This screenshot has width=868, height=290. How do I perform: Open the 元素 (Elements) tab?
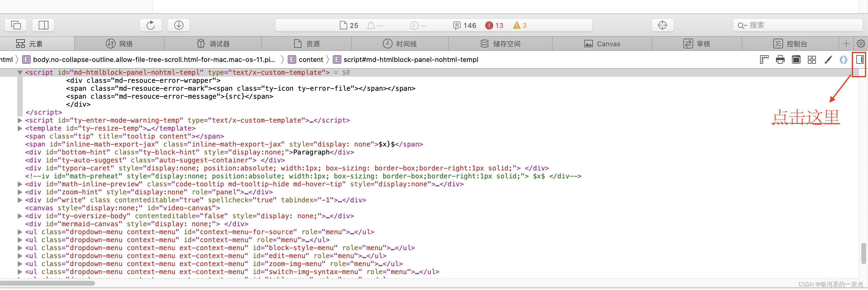pyautogui.click(x=29, y=44)
